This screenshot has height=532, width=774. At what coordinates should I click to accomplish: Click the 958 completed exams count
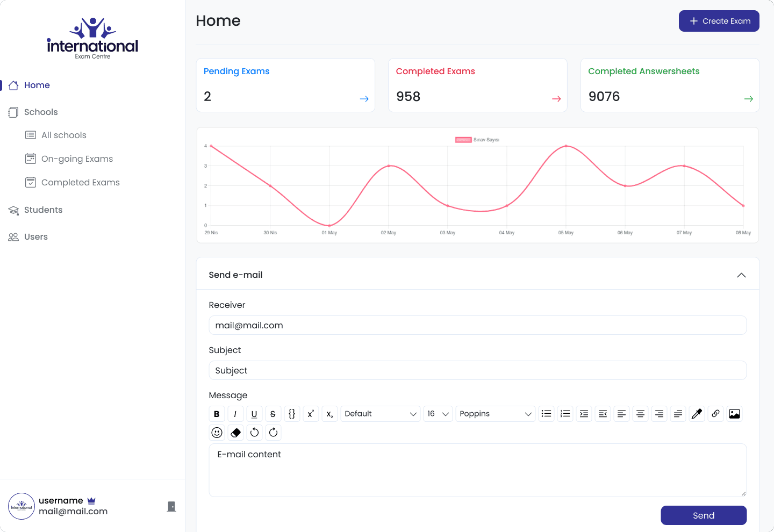click(x=408, y=96)
